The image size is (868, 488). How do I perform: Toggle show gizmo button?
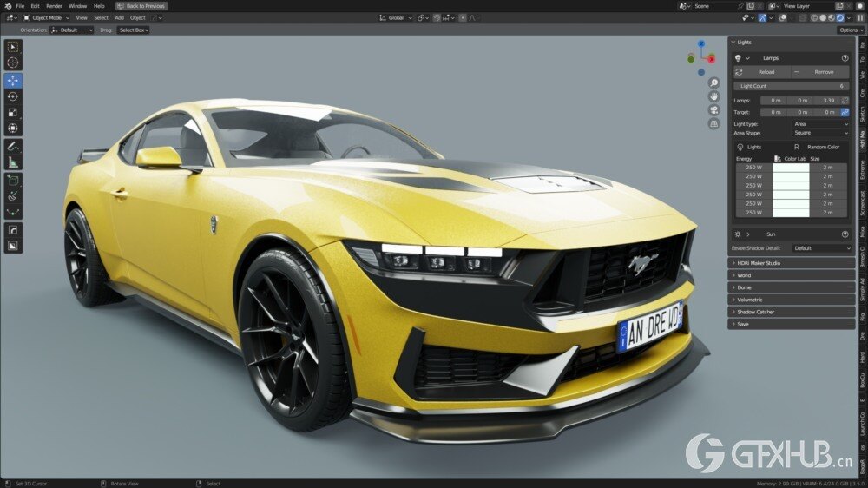762,17
